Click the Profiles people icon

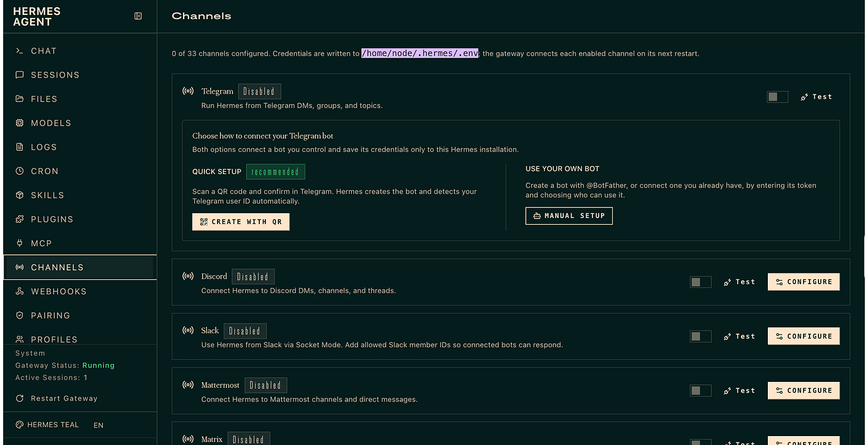20,340
